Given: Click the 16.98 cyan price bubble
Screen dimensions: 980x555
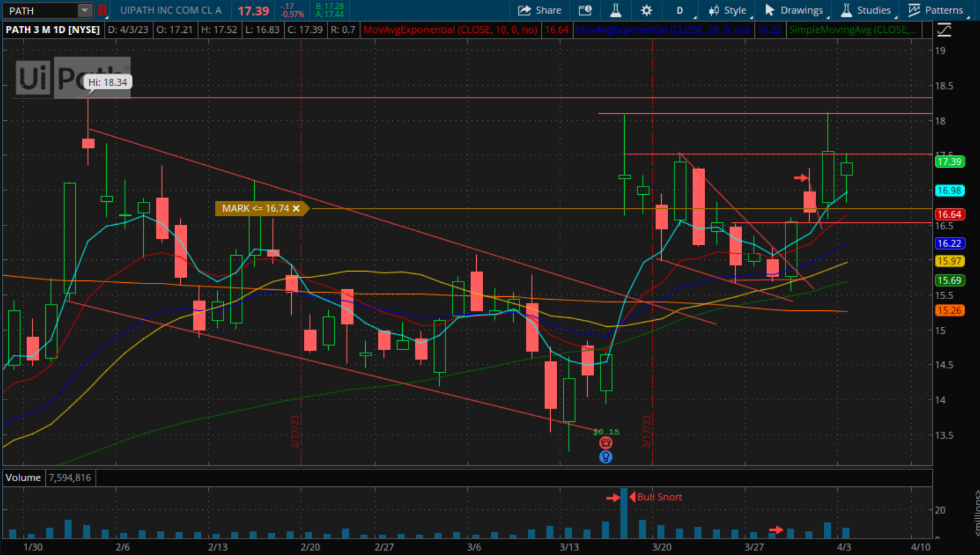Looking at the screenshot, I should coord(949,191).
